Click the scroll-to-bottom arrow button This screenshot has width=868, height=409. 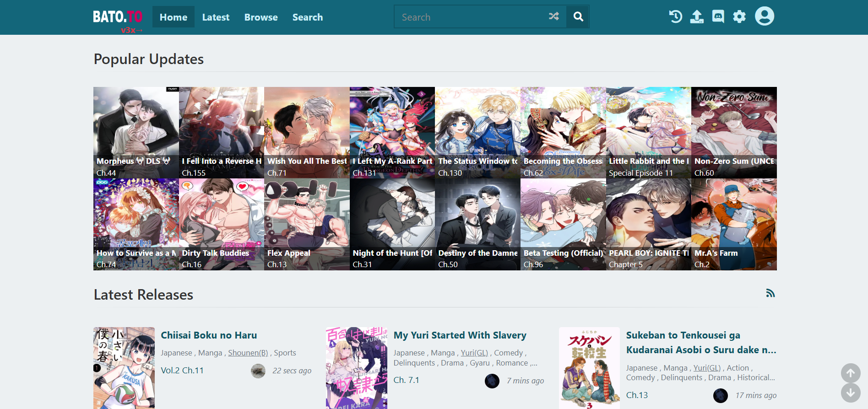click(x=851, y=393)
